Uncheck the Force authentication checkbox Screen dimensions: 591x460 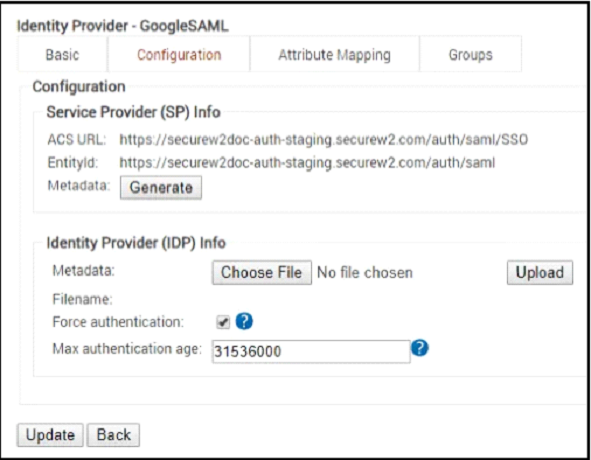coord(223,322)
